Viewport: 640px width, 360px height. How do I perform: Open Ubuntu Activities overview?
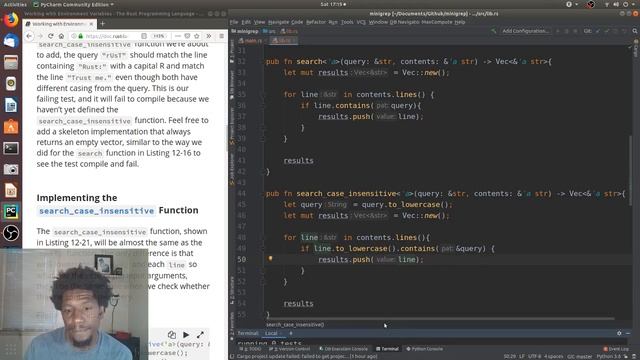[15, 4]
